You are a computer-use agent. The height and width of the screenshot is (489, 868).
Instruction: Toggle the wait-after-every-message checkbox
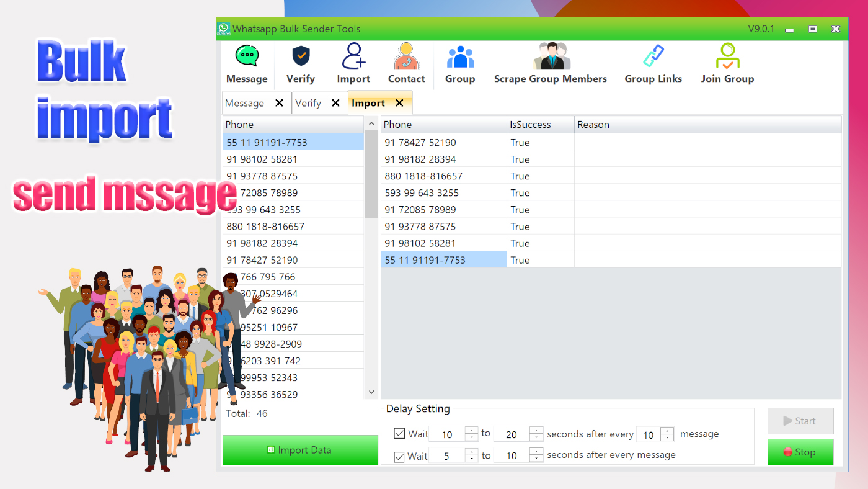pos(399,457)
